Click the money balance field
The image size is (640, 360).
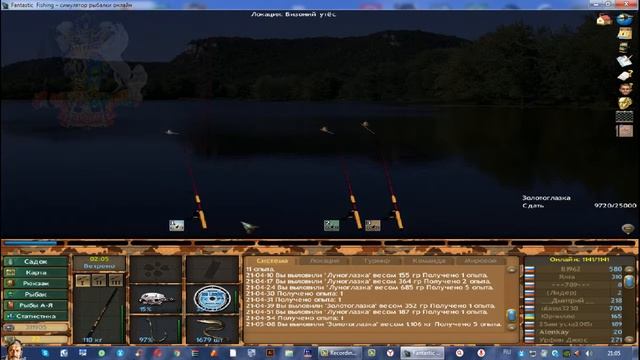pos(36,327)
